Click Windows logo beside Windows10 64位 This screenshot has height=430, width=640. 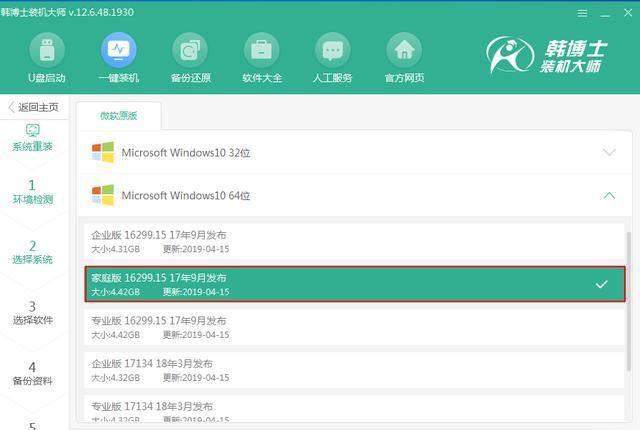click(x=103, y=195)
